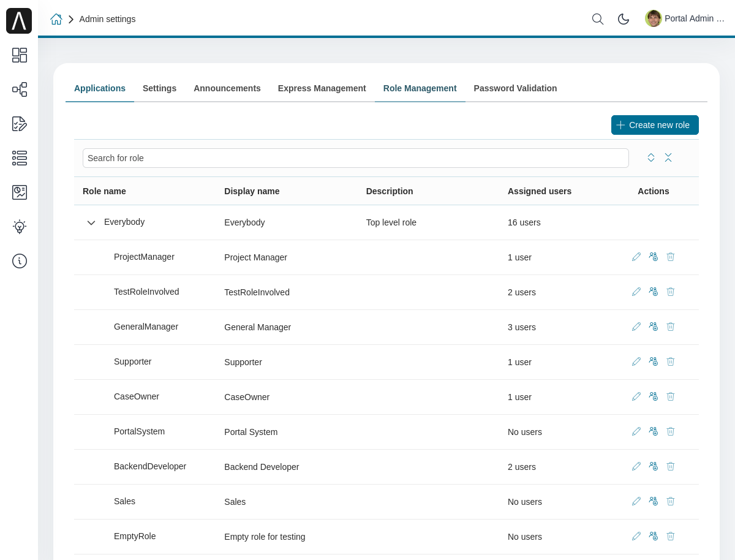Open the global search icon
Image resolution: width=735 pixels, height=560 pixels.
coord(598,19)
